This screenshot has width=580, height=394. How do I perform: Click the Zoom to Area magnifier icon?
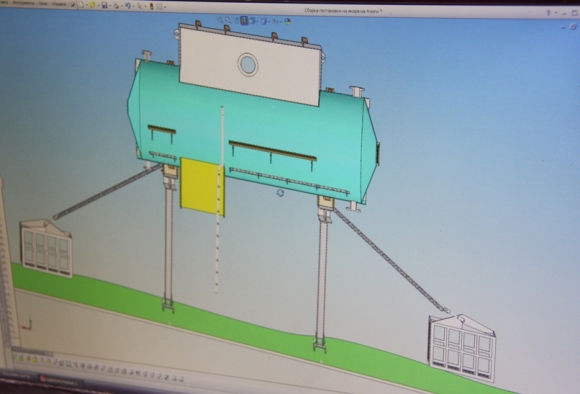(x=228, y=20)
